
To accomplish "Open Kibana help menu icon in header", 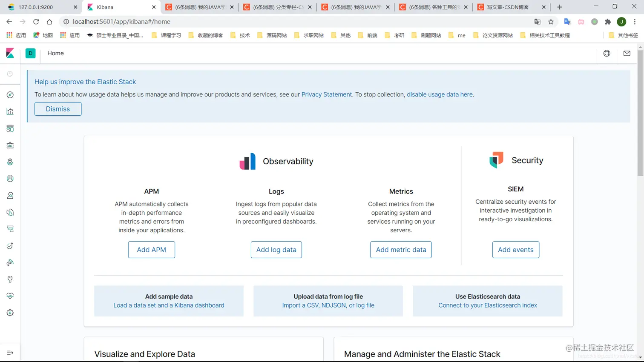I will [607, 53].
